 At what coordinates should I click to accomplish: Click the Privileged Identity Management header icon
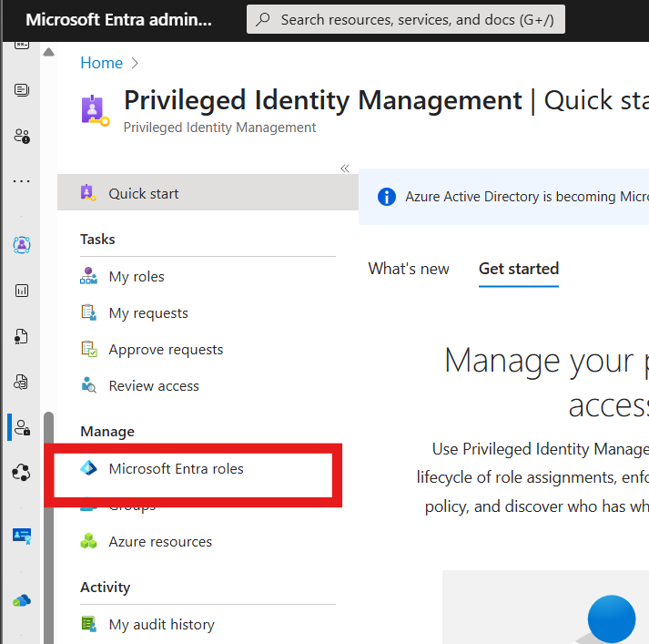(x=96, y=110)
